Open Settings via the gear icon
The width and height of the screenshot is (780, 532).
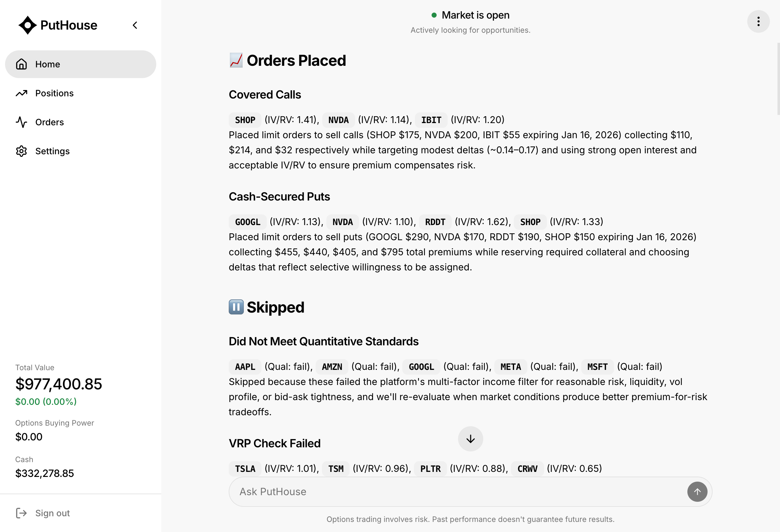pos(21,151)
